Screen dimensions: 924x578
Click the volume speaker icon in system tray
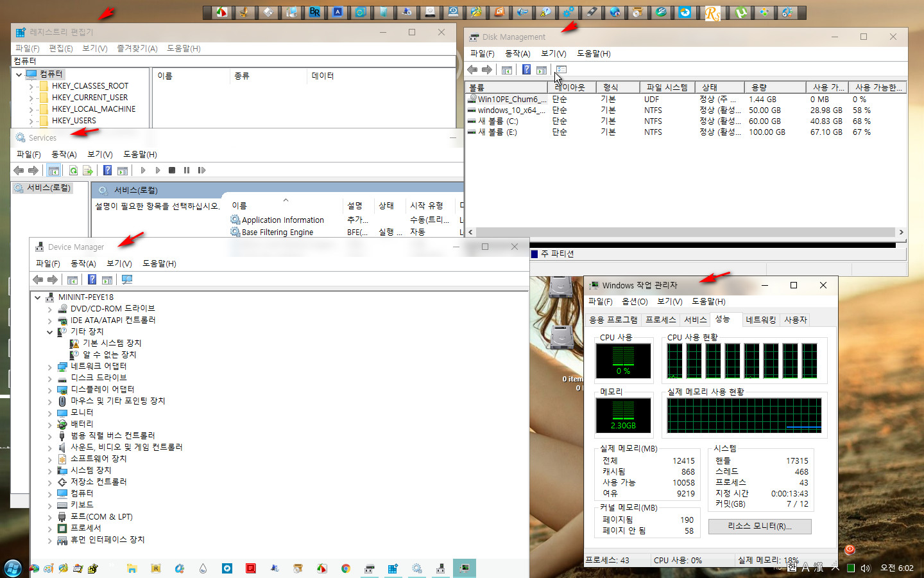click(866, 568)
